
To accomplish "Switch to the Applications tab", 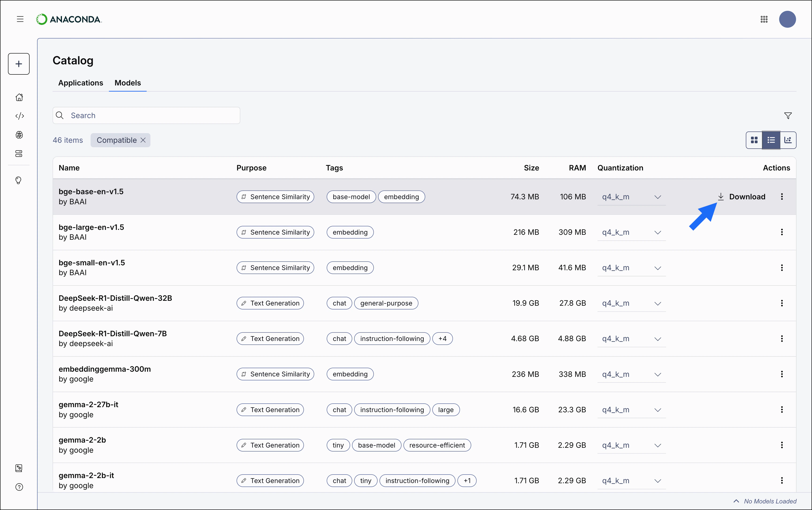I will [80, 83].
